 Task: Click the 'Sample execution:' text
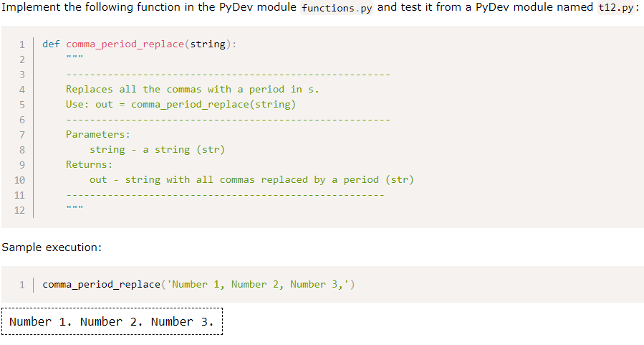(x=52, y=247)
